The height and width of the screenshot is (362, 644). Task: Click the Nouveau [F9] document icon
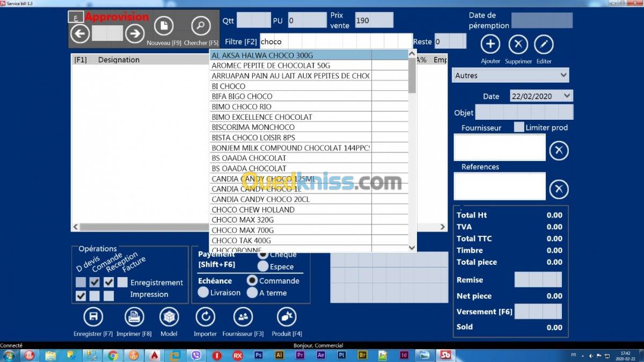click(164, 26)
